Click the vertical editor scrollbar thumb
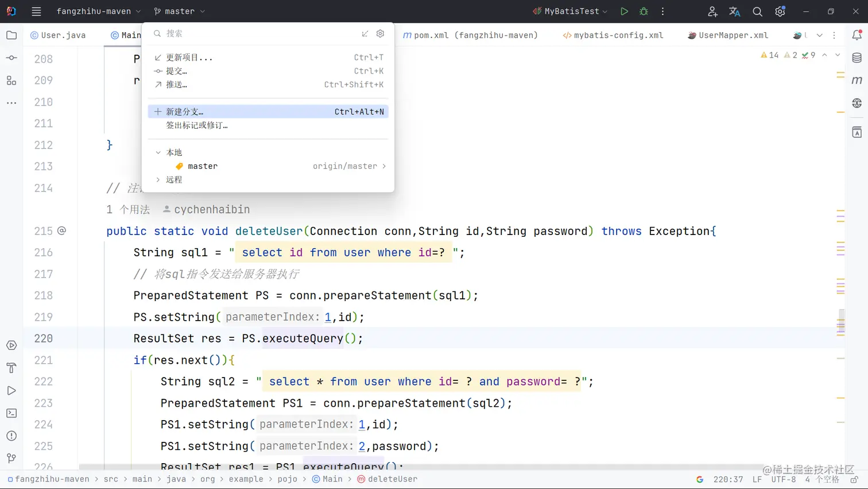This screenshot has width=868, height=489. tap(841, 321)
